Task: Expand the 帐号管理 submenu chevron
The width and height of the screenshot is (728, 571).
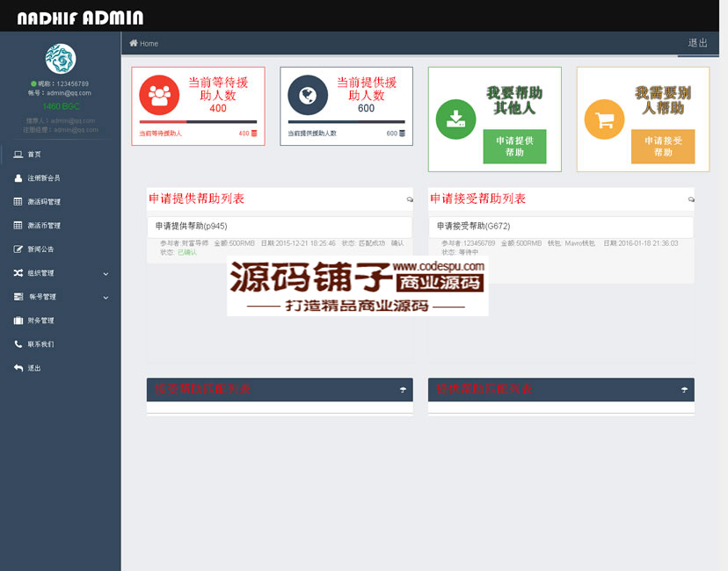Action: point(106,298)
